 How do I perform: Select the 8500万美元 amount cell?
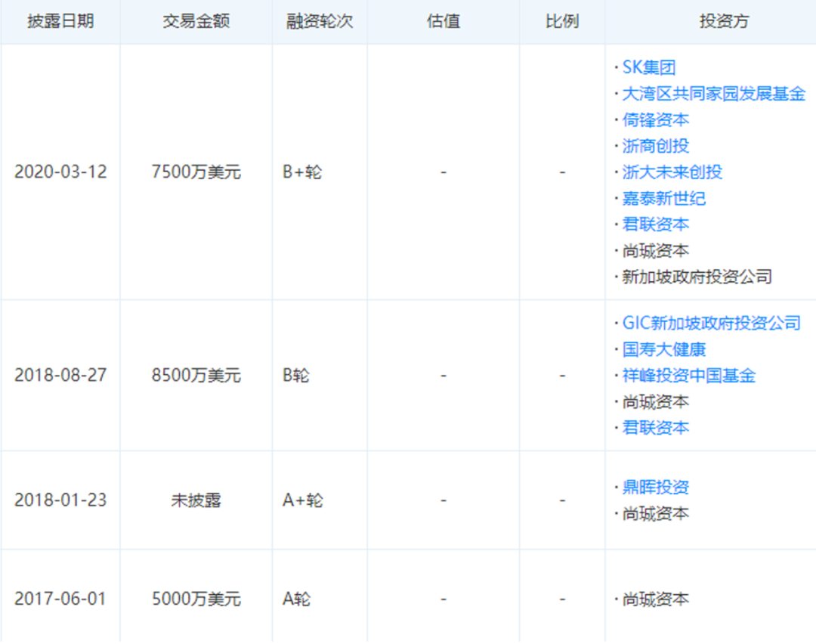click(x=196, y=376)
